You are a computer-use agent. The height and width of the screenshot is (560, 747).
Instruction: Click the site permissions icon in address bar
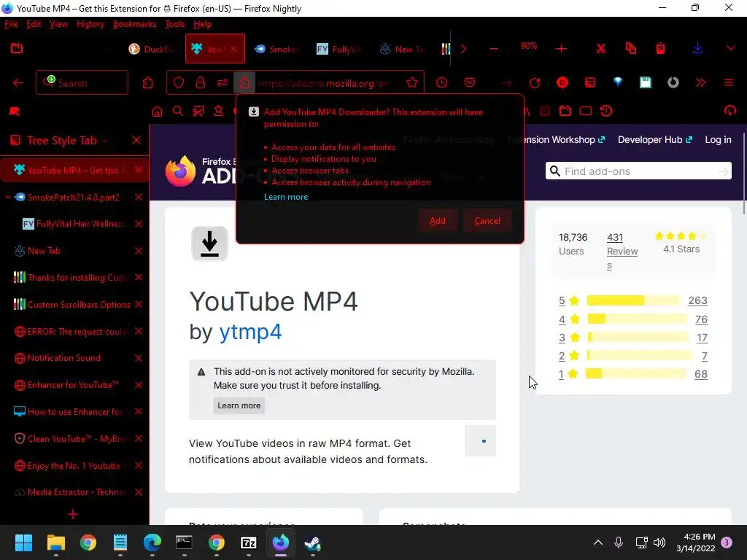[222, 83]
